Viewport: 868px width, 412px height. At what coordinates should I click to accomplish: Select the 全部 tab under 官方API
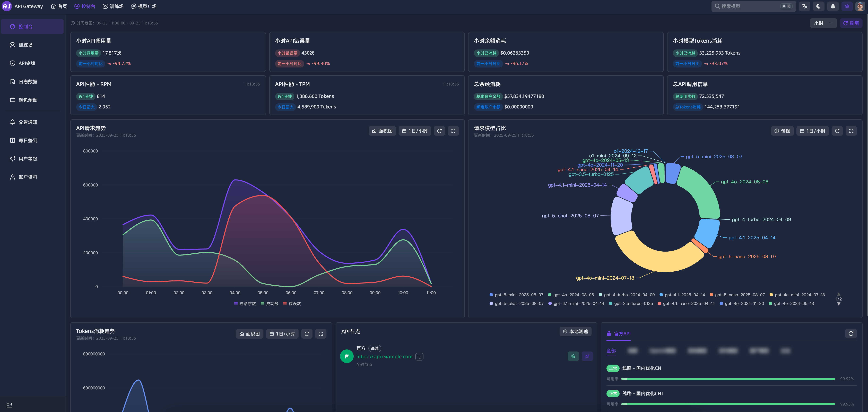611,351
